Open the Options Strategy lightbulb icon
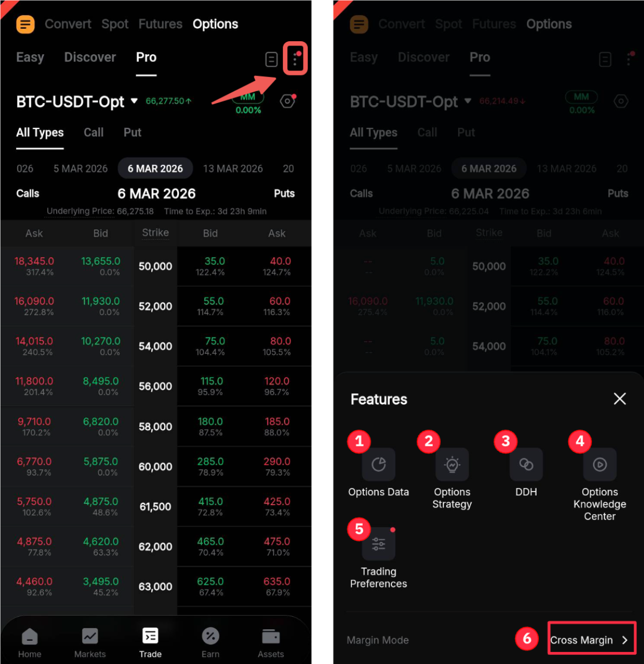644x664 pixels. [x=452, y=464]
